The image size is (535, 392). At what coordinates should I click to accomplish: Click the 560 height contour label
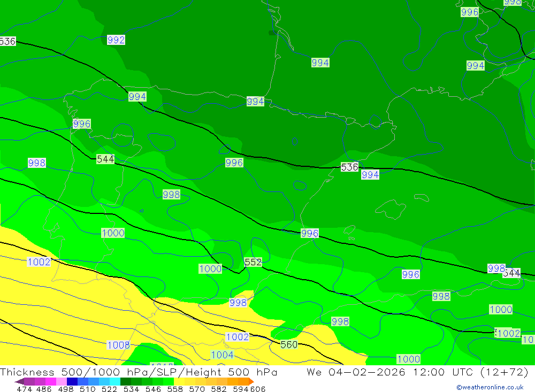289,344
